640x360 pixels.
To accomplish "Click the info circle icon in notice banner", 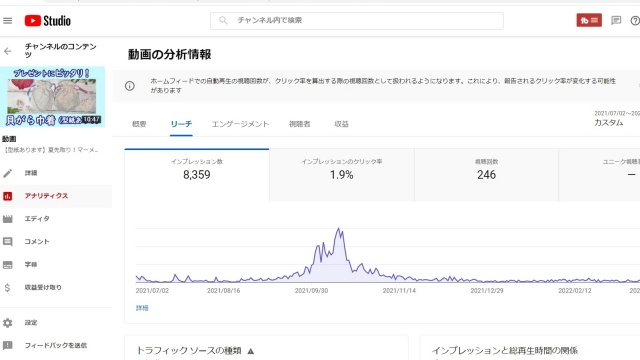I will (x=130, y=86).
